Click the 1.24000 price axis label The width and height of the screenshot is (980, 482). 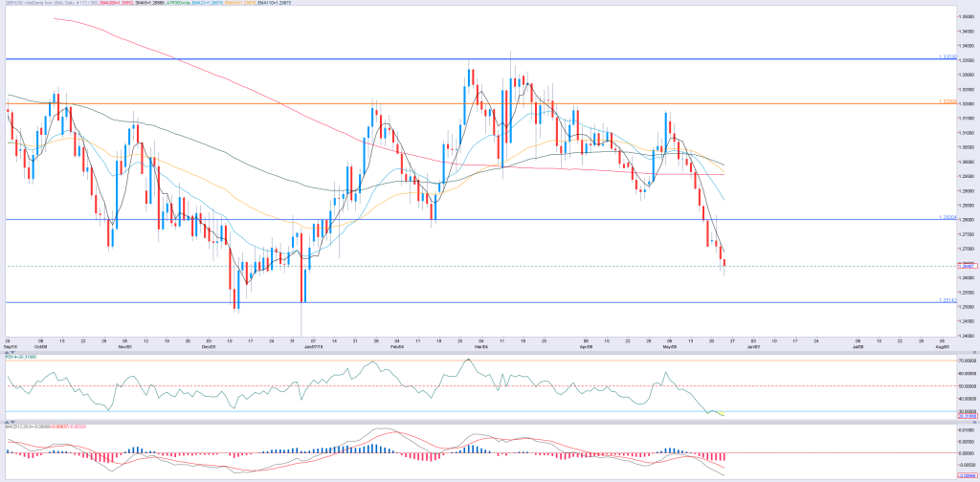coord(968,336)
